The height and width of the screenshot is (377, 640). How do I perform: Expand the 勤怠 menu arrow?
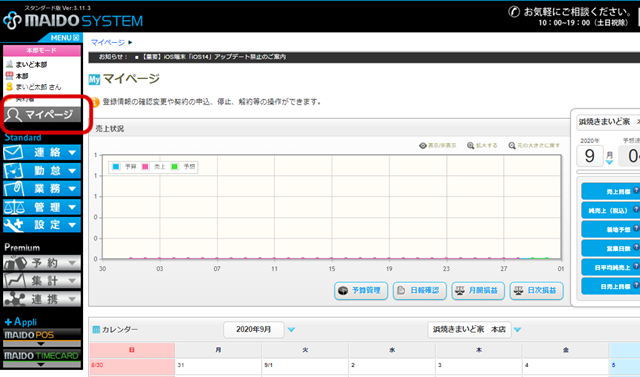(x=72, y=171)
